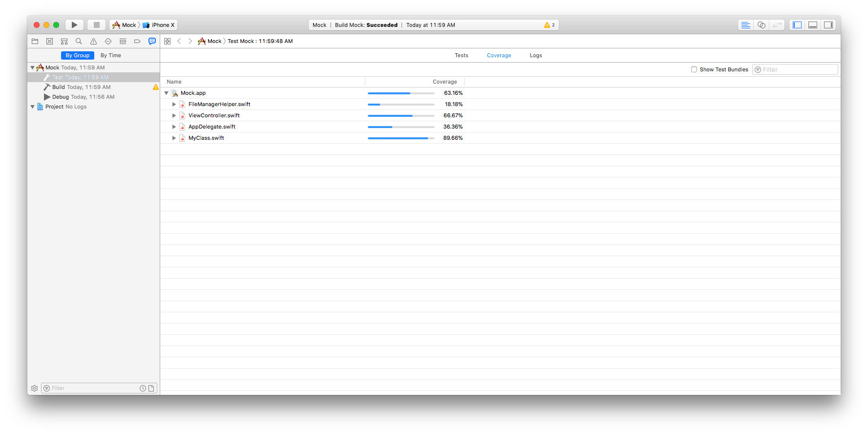
Task: Select the Debug Today 11:56 AM report
Action: pos(94,97)
